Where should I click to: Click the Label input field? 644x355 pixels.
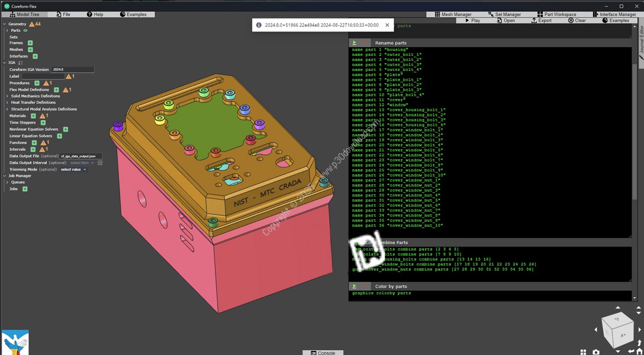(x=43, y=76)
